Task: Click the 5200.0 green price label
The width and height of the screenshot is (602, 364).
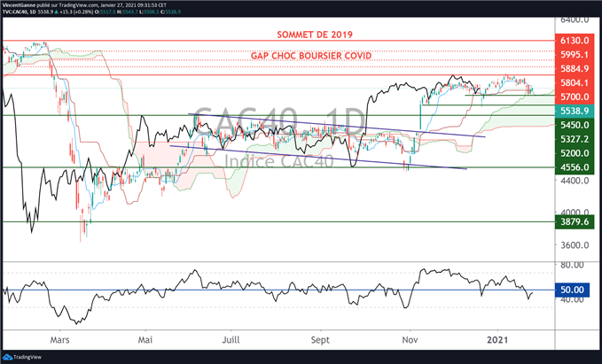Action: tap(575, 153)
